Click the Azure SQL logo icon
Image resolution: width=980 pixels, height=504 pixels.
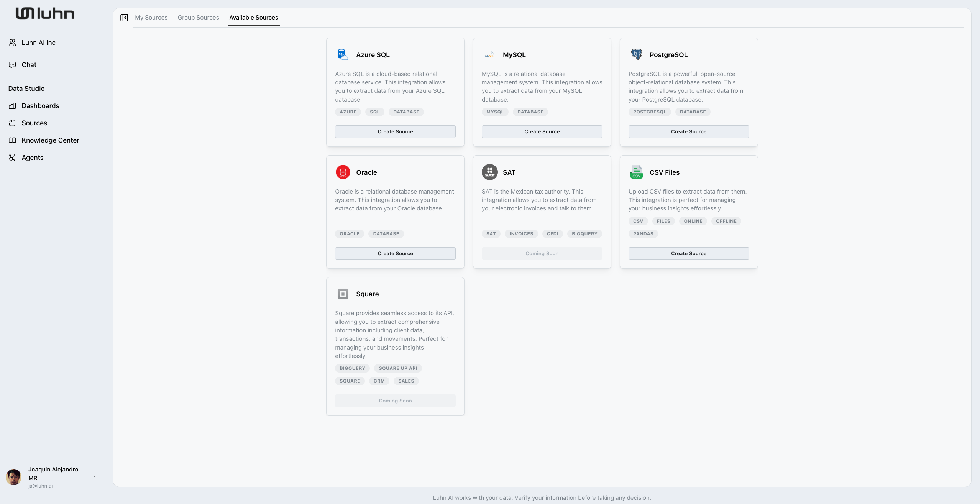pos(343,54)
